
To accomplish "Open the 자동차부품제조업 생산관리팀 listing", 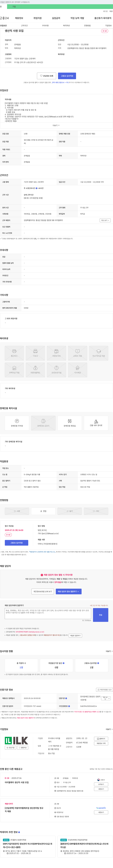I will (24, 810).
